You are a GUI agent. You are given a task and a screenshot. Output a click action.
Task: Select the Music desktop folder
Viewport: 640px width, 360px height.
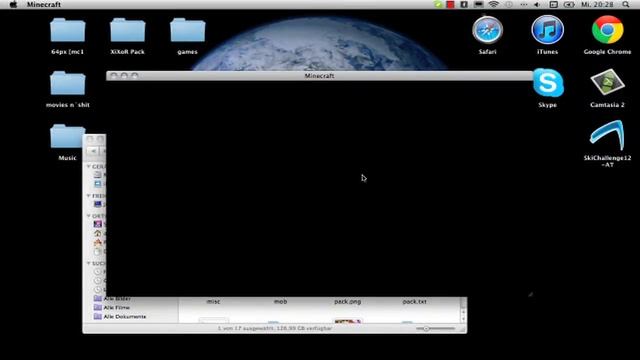point(66,136)
